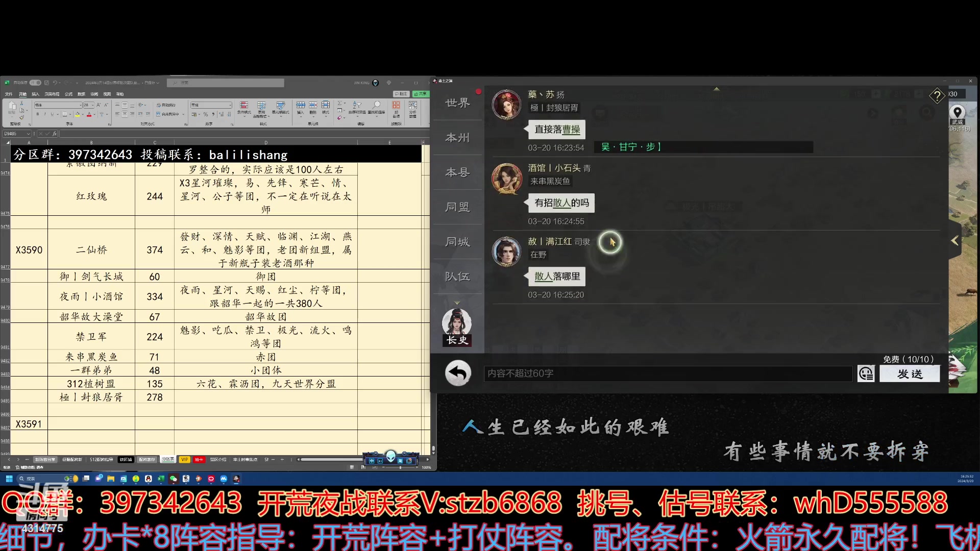980x551 pixels.
Task: Open the 视图 ribbon tab
Action: tap(107, 94)
